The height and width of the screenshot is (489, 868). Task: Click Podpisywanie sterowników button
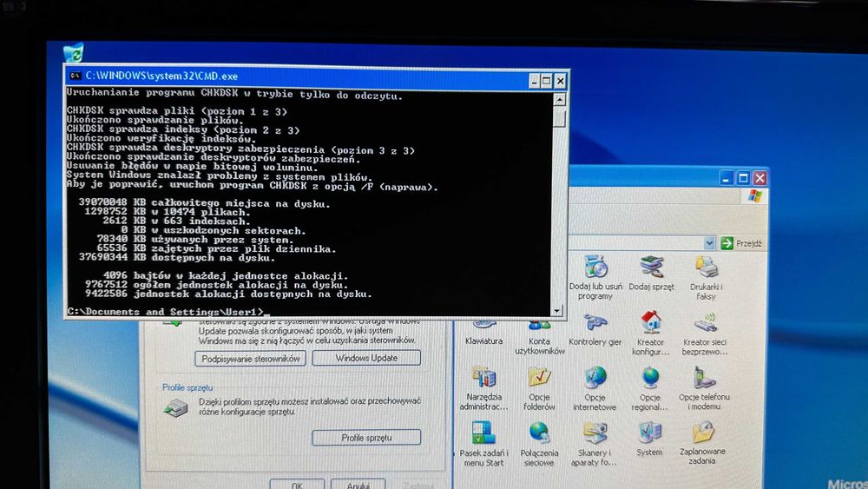click(x=251, y=359)
